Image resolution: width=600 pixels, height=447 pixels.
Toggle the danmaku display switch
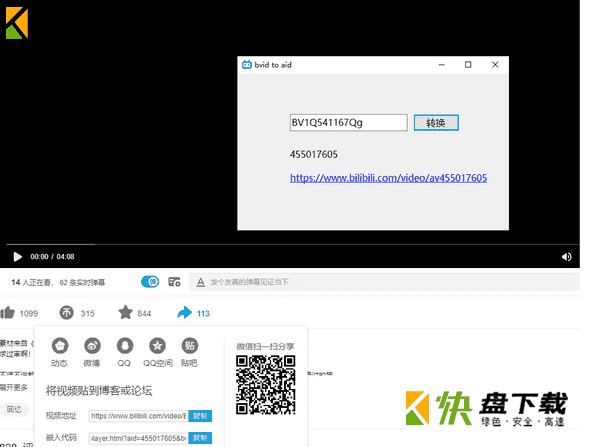150,282
